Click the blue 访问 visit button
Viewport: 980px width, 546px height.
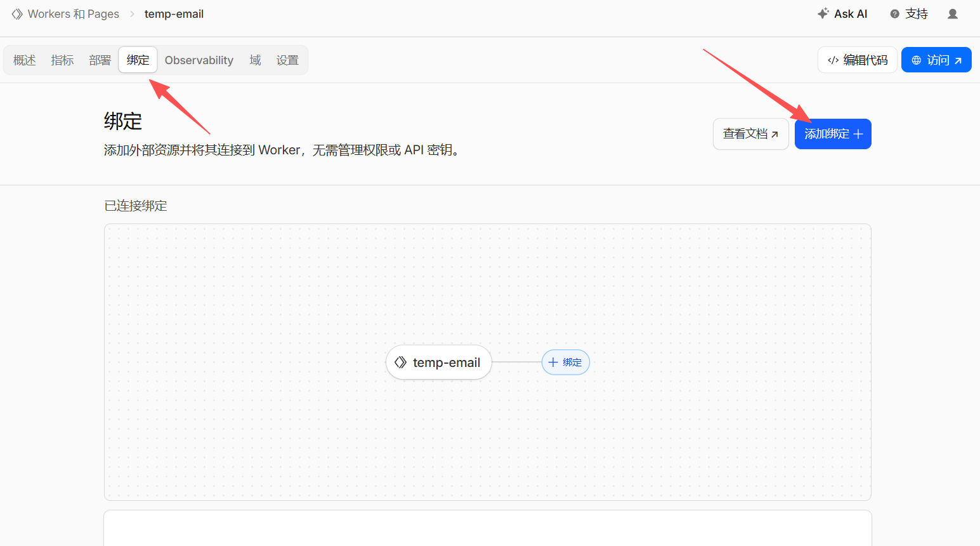pos(936,60)
